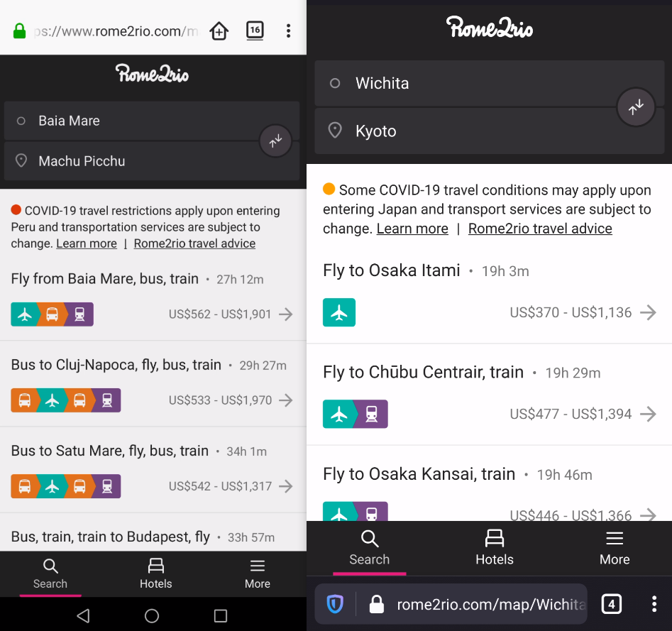Click the shield tracking protection icon
This screenshot has width=672, height=631.
(x=335, y=604)
